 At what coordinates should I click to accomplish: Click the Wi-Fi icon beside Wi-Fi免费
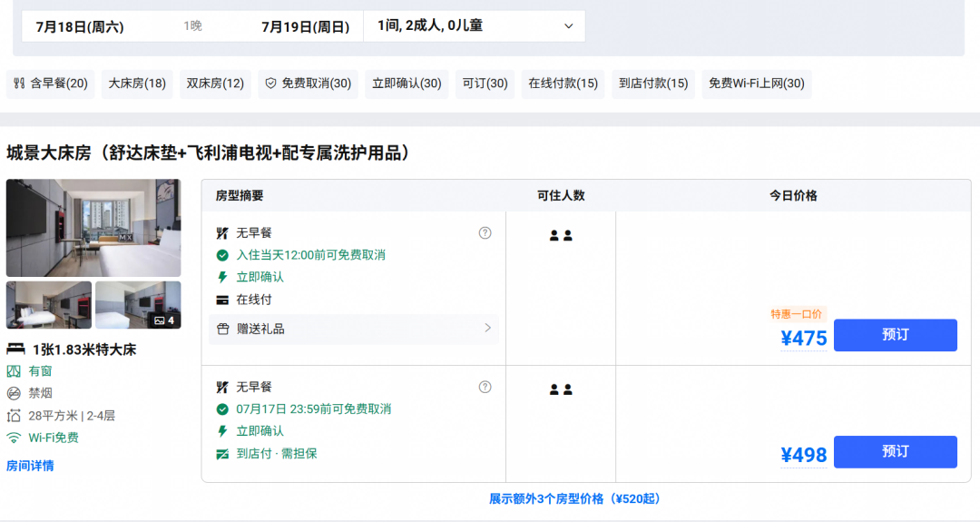click(14, 438)
